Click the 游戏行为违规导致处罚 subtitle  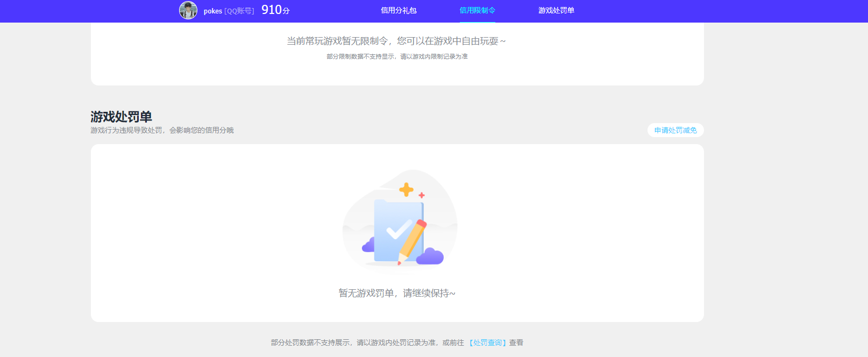(x=162, y=130)
